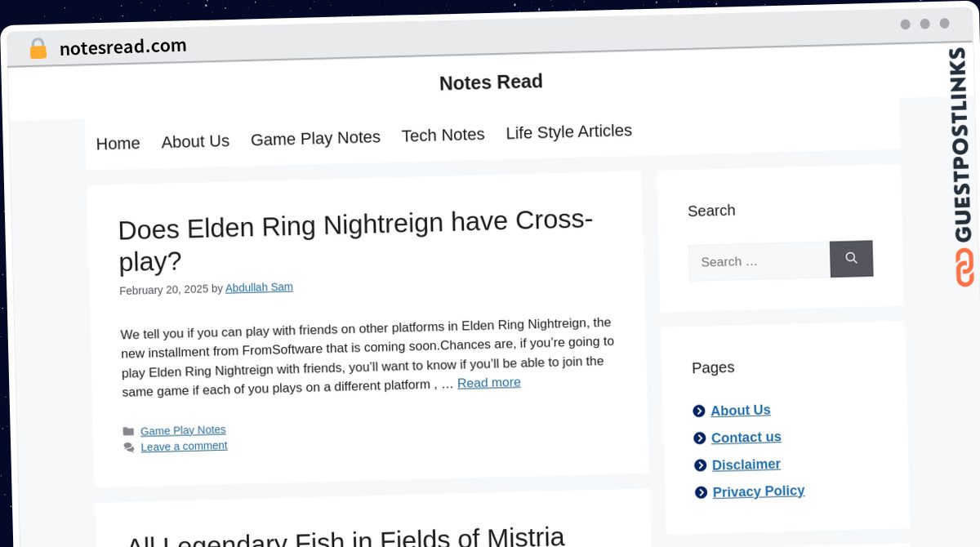Click the comments bubble icon near Leave a comment
980x547 pixels.
click(129, 447)
